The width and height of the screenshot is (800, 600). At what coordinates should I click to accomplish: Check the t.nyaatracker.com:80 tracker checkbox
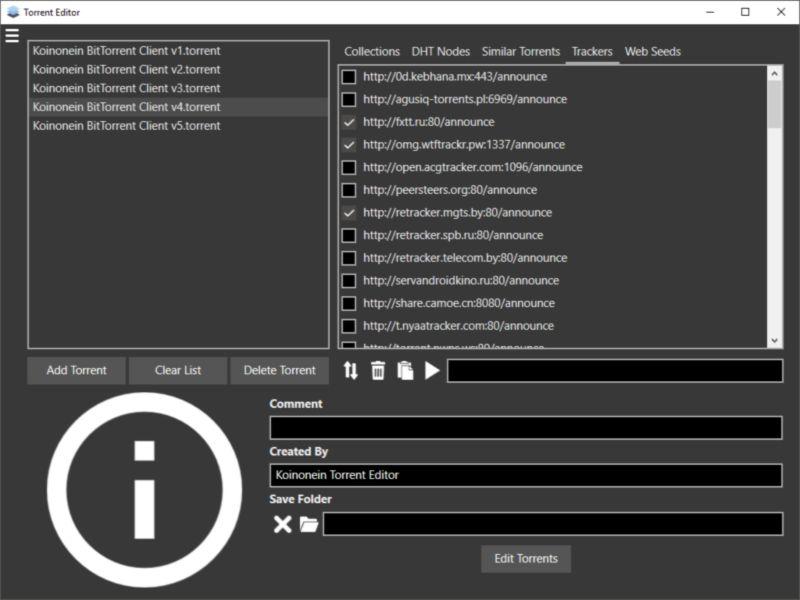(x=349, y=326)
